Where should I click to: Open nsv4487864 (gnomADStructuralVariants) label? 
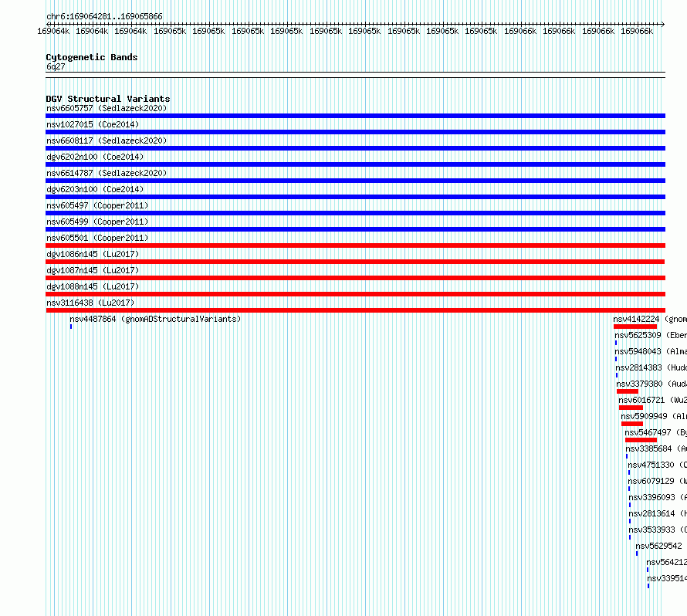pyautogui.click(x=155, y=319)
